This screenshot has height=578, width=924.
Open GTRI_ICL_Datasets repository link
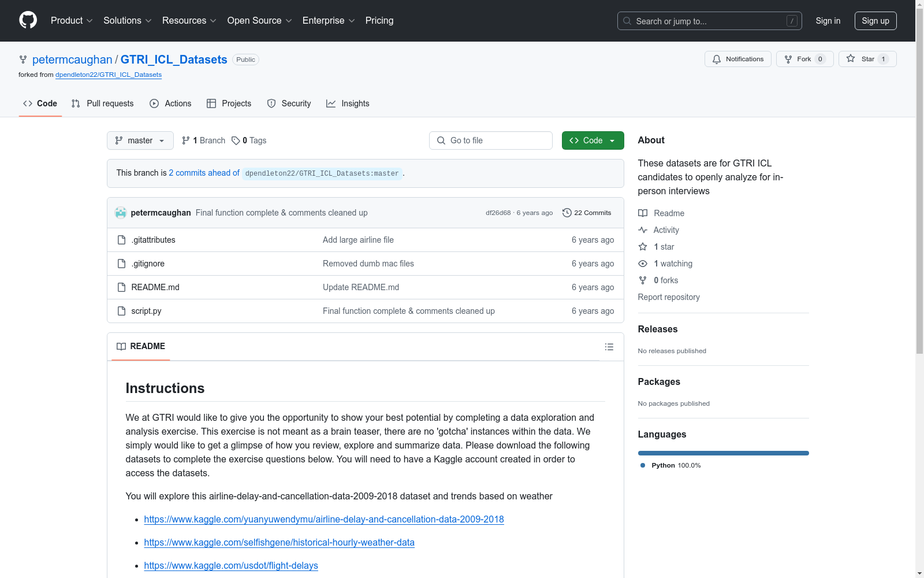pyautogui.click(x=174, y=60)
